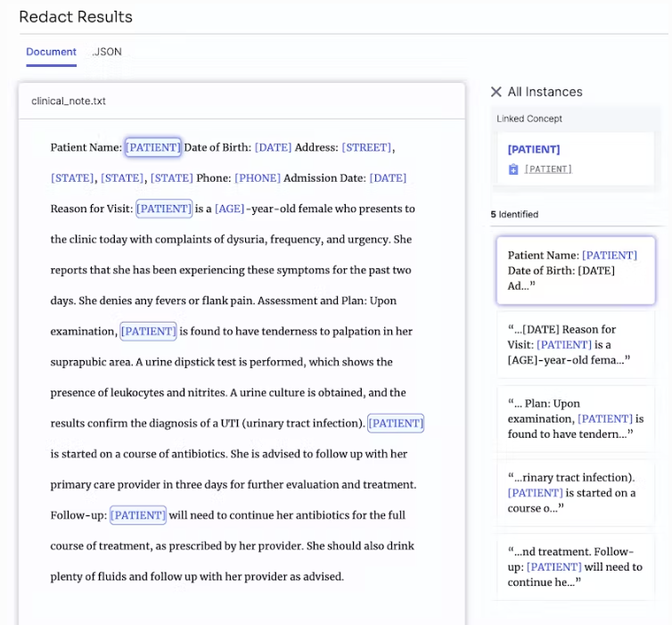This screenshot has width=672, height=625.
Task: Close the All Instances panel
Action: point(496,92)
